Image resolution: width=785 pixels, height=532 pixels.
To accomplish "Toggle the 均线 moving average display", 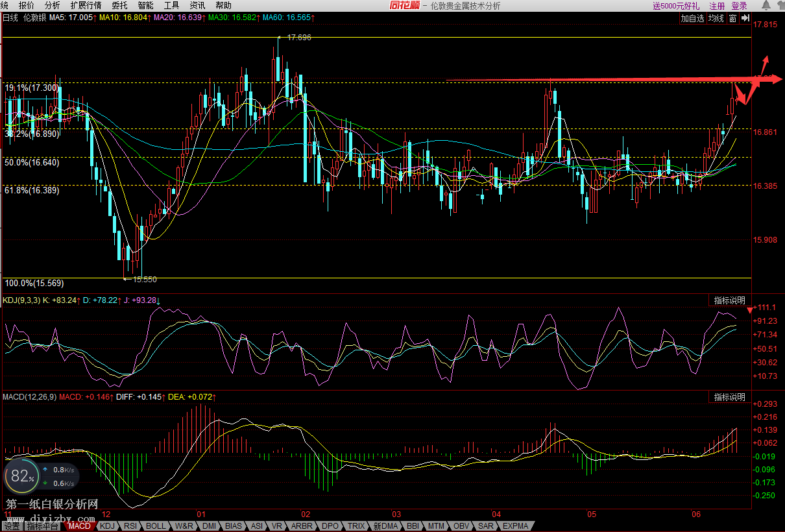I will pyautogui.click(x=716, y=18).
